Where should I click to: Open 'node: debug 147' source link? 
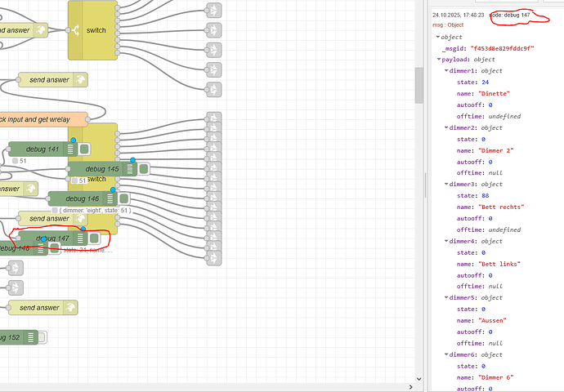pyautogui.click(x=511, y=16)
